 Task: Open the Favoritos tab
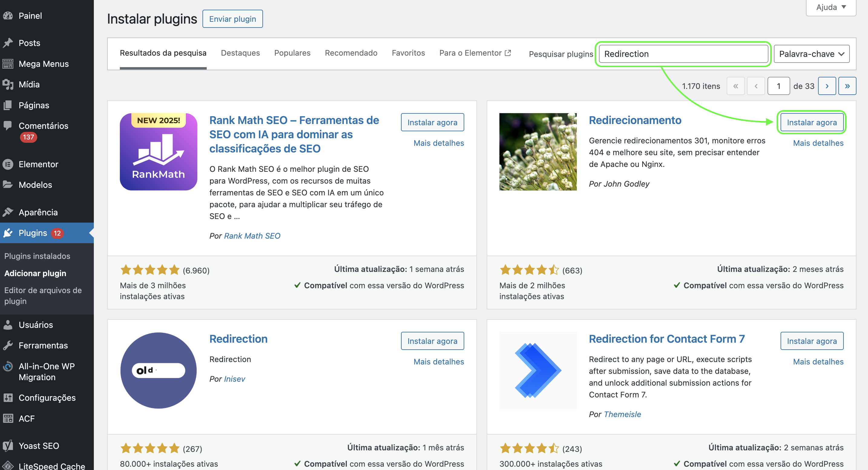(408, 53)
